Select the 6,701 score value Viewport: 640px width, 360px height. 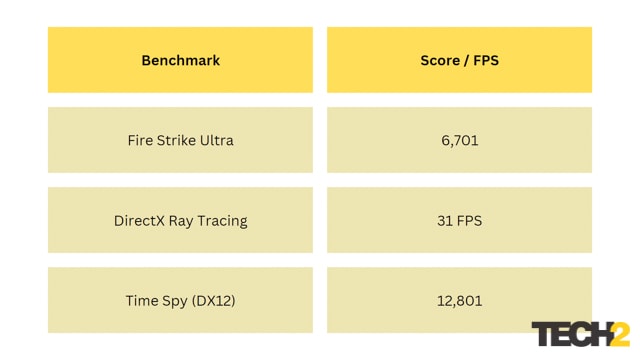tap(460, 140)
